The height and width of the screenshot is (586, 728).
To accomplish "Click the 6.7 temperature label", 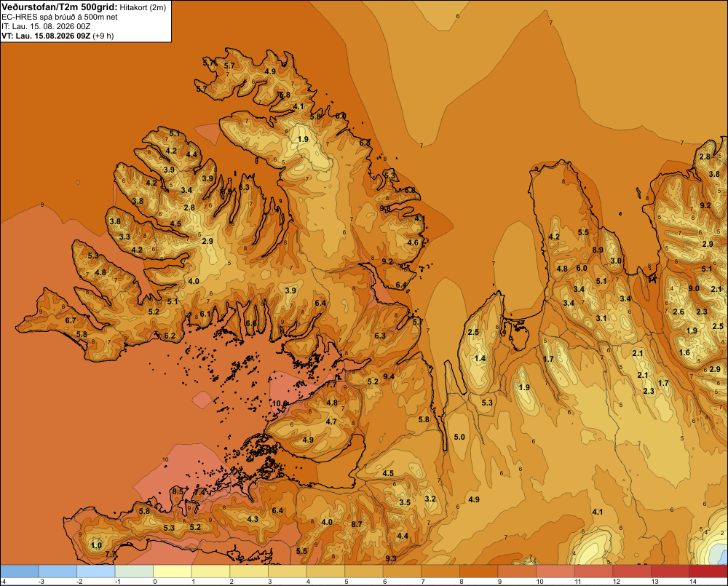I will click(71, 320).
